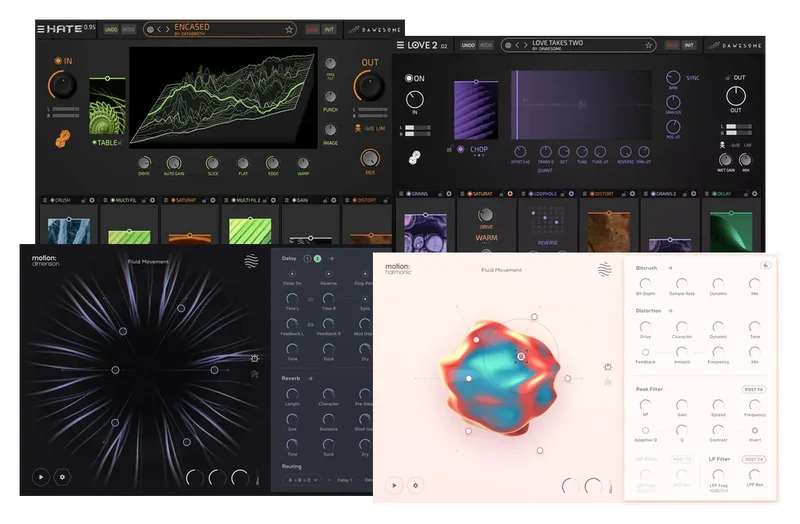Click the HATE OUT gain knob

tap(369, 86)
